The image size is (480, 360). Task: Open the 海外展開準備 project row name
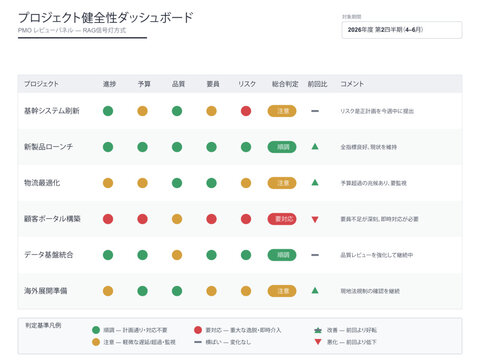point(45,291)
